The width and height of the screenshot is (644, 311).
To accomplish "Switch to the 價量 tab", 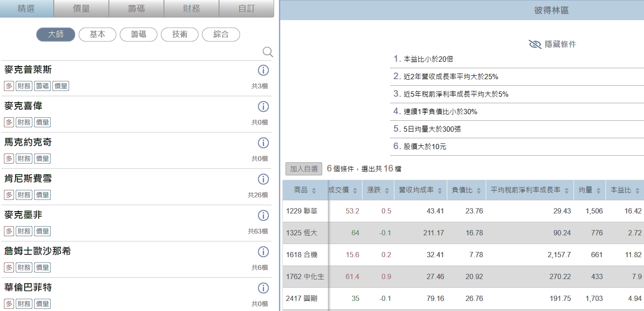I will click(x=81, y=9).
